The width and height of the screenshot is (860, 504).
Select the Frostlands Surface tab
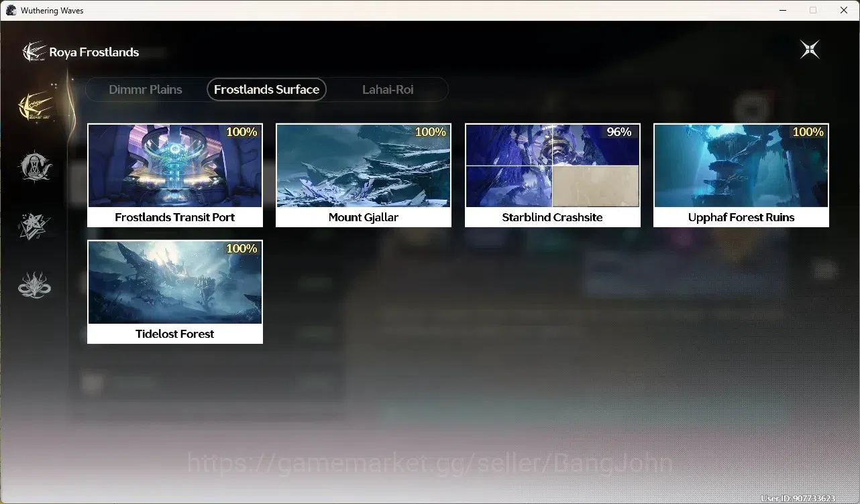click(266, 89)
